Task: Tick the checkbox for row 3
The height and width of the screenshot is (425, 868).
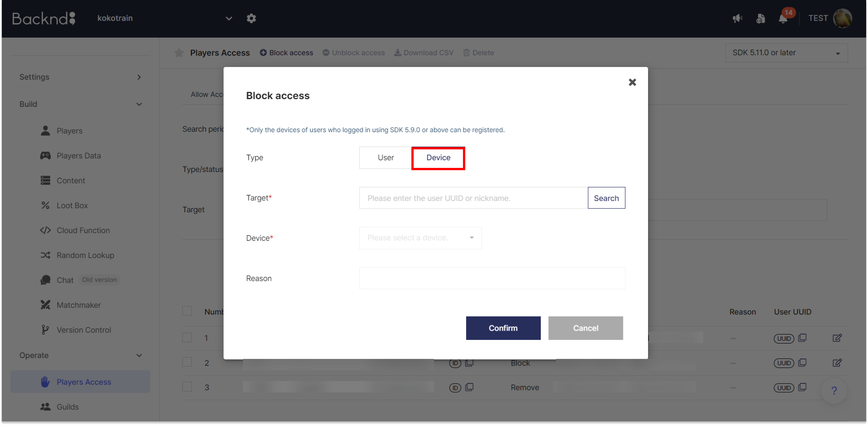Action: (187, 387)
